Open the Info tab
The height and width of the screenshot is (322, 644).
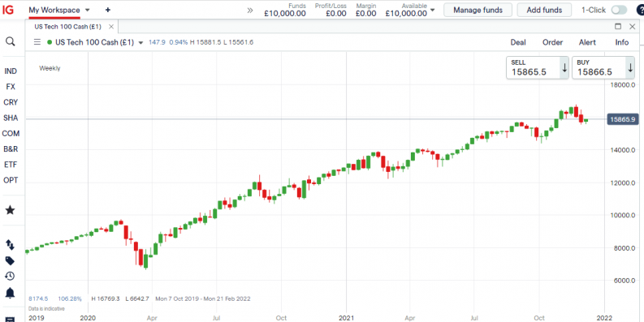pyautogui.click(x=622, y=42)
